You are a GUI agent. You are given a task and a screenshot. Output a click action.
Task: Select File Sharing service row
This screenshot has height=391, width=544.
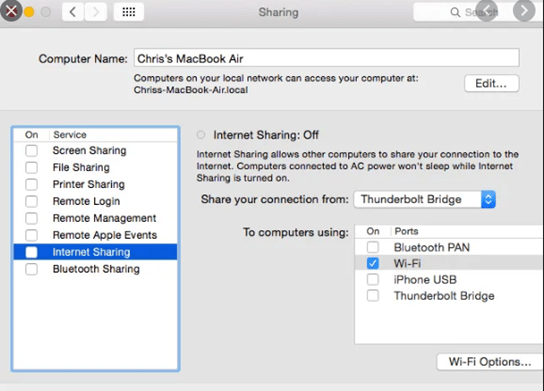coord(95,168)
